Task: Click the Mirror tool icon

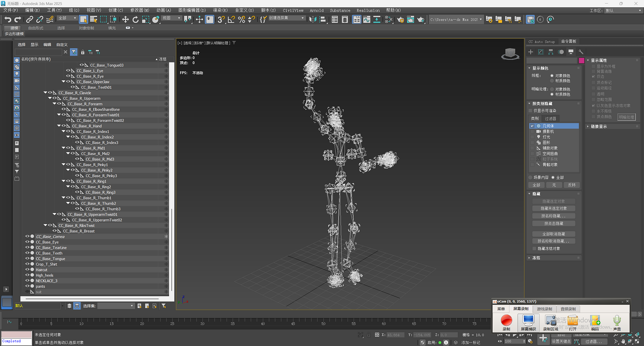Action: [313, 19]
